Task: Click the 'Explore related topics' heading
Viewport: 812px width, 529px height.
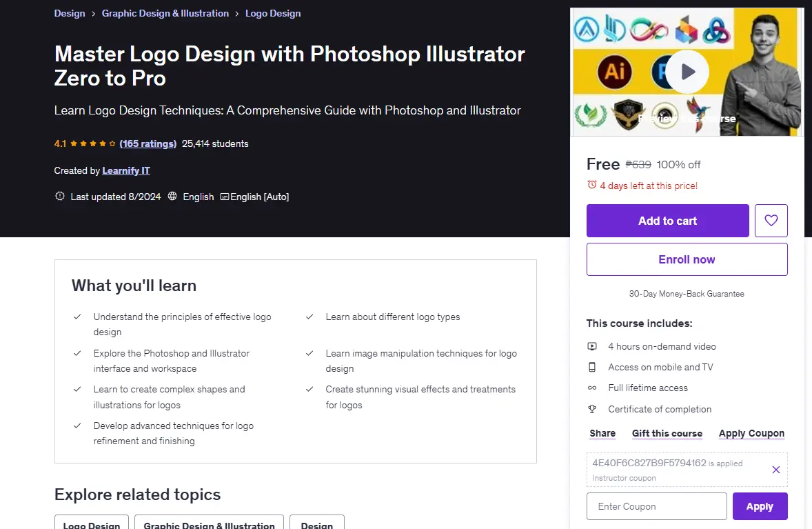Action: pos(137,495)
